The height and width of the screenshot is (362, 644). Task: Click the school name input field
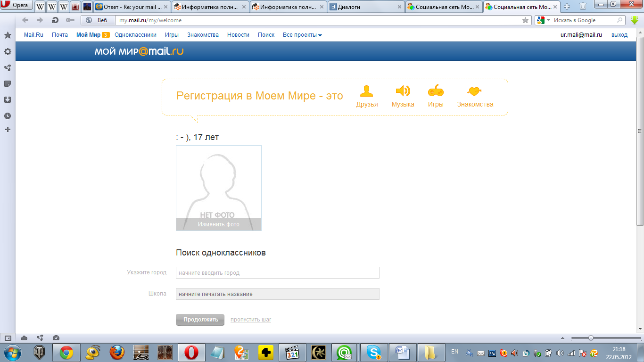(278, 294)
